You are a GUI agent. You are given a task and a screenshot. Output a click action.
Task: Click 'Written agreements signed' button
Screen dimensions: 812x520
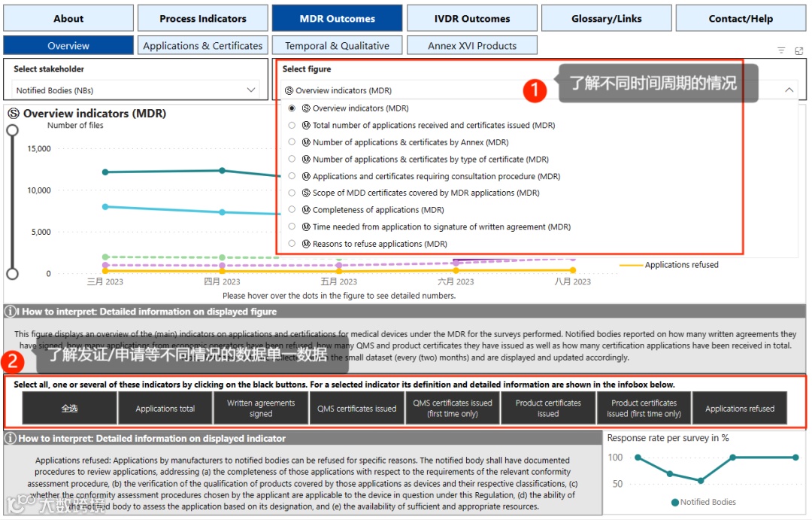point(261,409)
